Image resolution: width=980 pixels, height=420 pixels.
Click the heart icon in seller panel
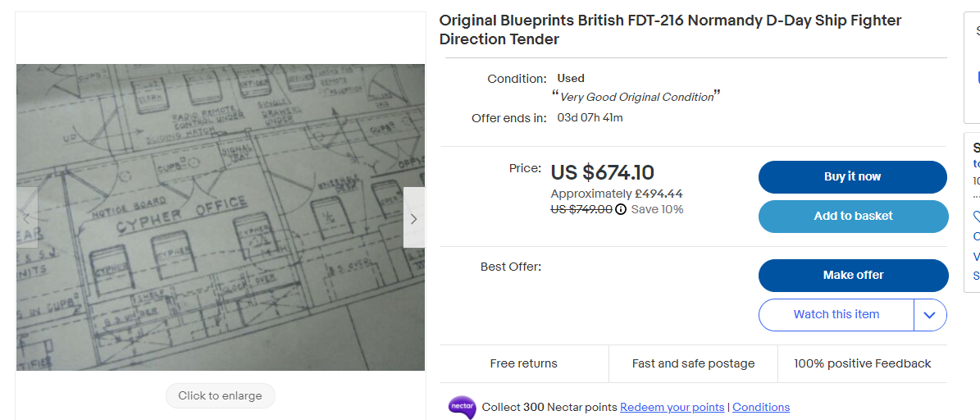[x=976, y=217]
